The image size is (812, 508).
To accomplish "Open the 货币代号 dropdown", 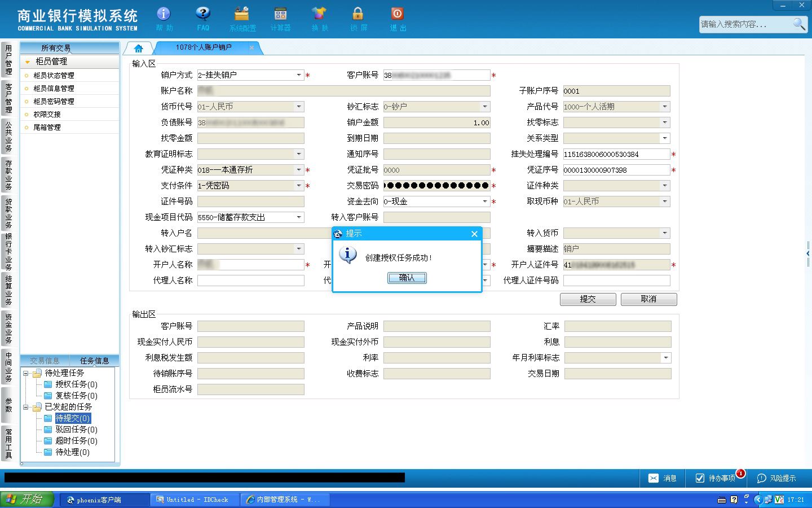I will (x=299, y=107).
